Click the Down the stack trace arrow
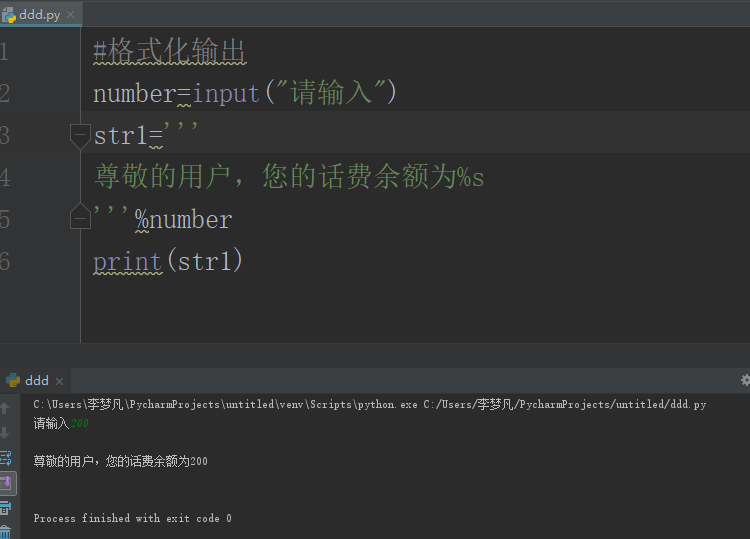 tap(5, 433)
